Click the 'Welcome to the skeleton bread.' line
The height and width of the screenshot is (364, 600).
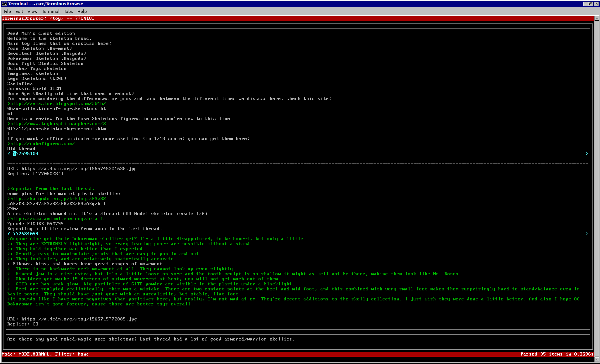tap(50, 38)
